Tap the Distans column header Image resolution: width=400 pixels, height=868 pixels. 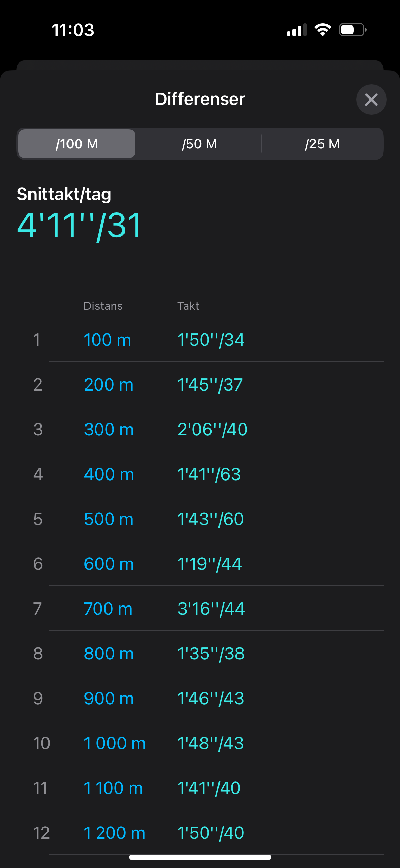tap(103, 306)
